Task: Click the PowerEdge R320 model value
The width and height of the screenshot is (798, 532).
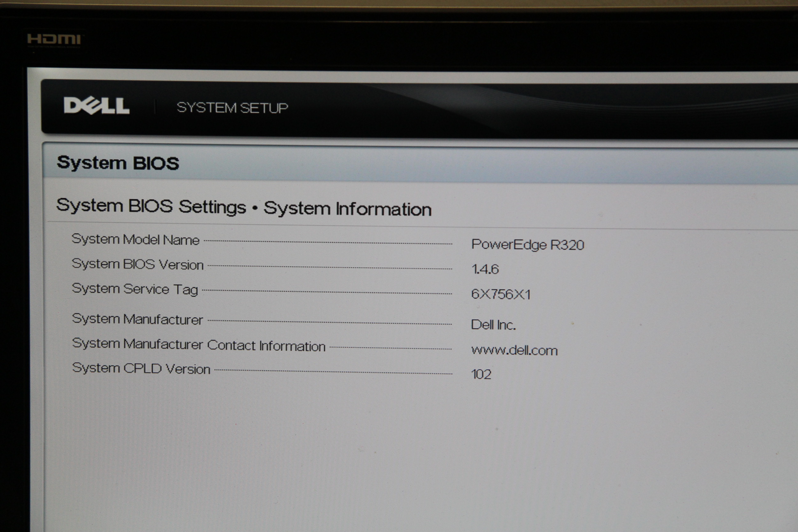Action: click(528, 245)
